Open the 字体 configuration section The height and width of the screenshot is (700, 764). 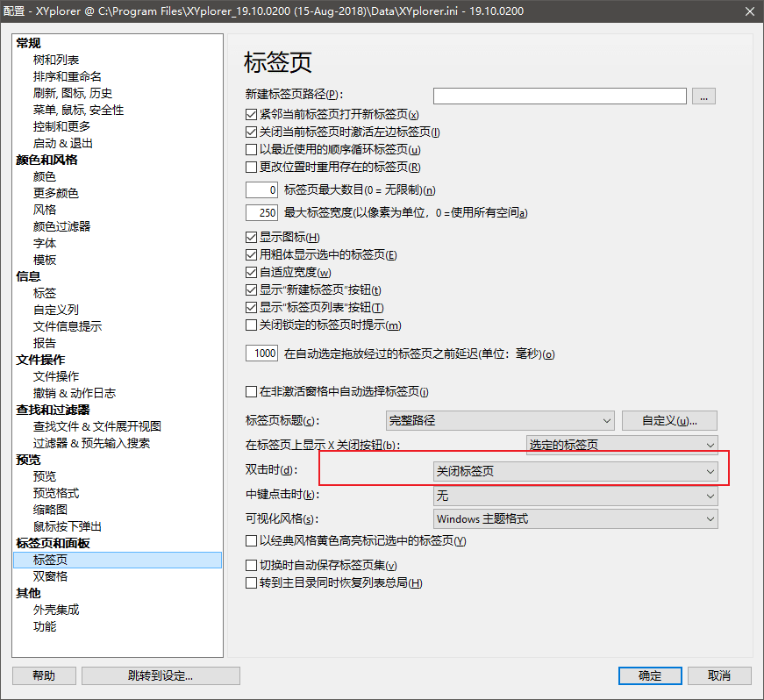pyautogui.click(x=44, y=242)
